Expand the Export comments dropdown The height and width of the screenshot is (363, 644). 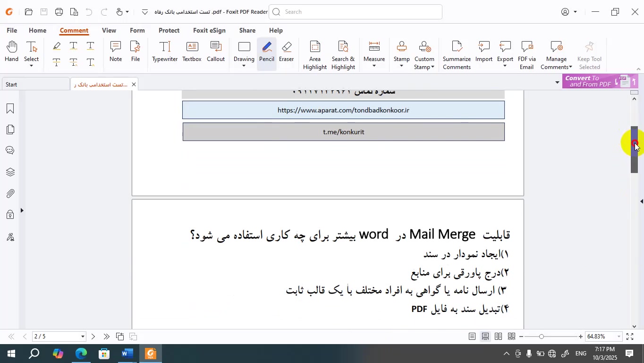505,66
